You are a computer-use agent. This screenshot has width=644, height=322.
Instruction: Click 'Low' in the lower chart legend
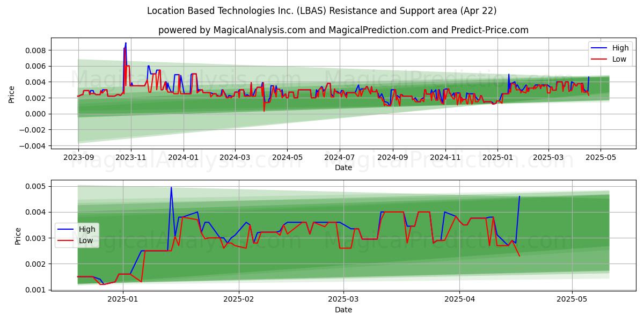[86, 240]
